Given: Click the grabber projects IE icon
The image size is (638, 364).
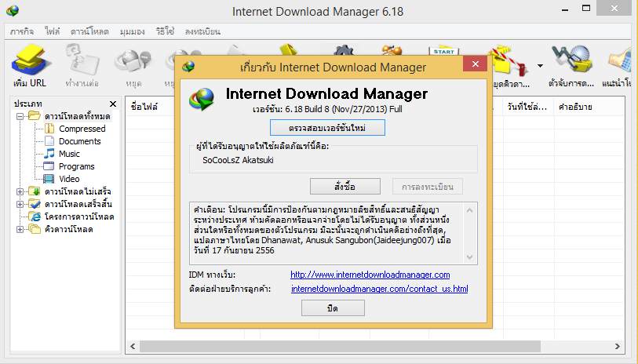Looking at the screenshot, I should (x=35, y=217).
